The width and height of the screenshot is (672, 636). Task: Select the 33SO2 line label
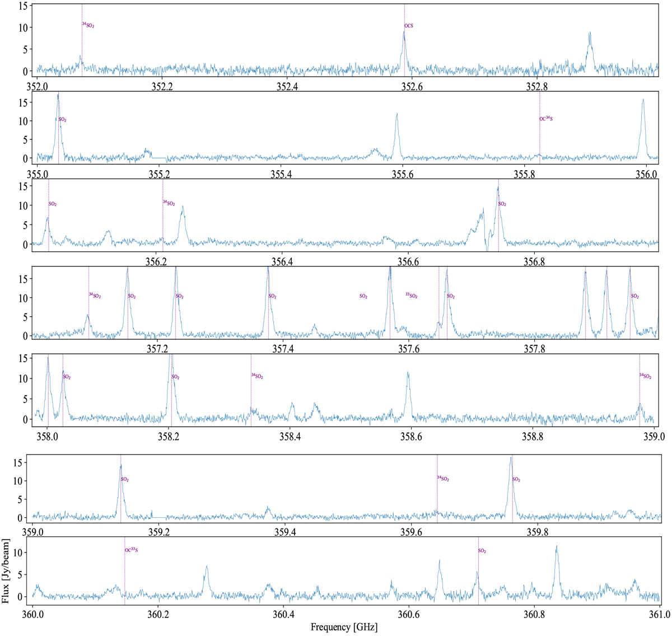click(x=412, y=296)
